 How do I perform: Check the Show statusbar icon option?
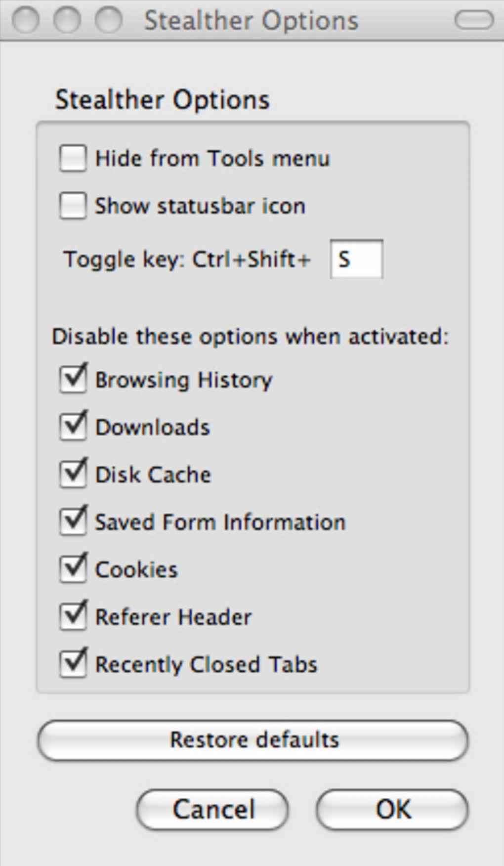coord(73,206)
